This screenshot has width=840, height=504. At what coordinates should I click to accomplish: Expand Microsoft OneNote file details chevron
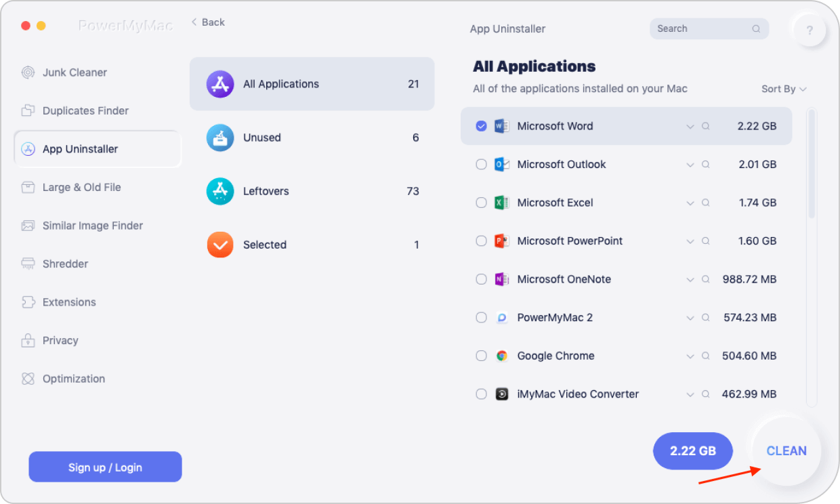(690, 280)
